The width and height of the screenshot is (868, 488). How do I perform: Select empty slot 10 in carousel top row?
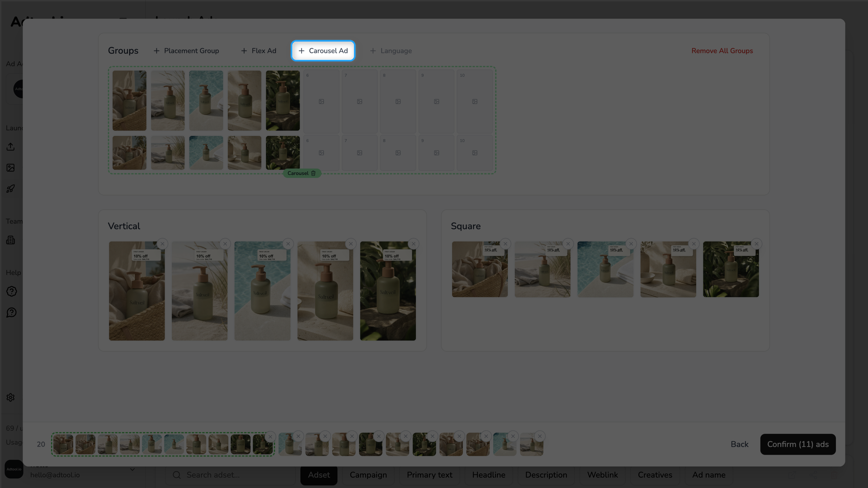(475, 101)
